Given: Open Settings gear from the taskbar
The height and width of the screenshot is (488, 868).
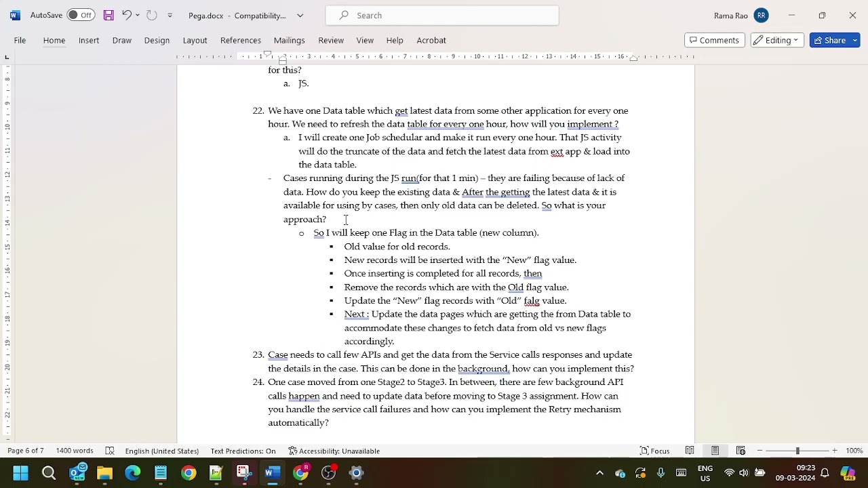Looking at the screenshot, I should (x=356, y=472).
